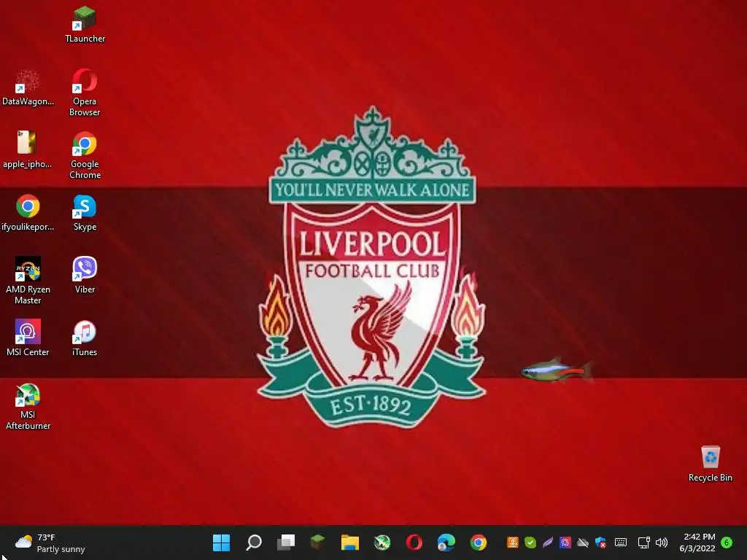The image size is (747, 560).
Task: Select the iTunes desktop shortcut
Action: 85,338
